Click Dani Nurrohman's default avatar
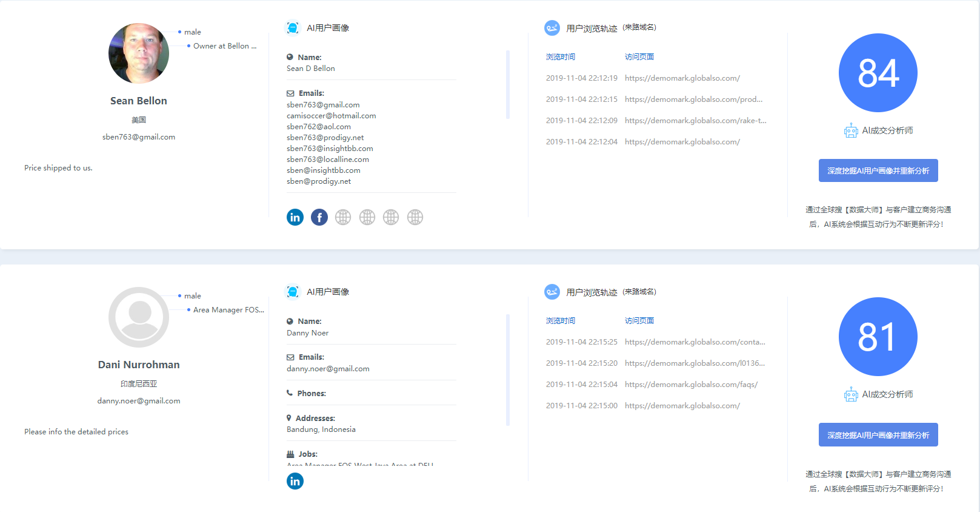This screenshot has width=980, height=512. (x=139, y=317)
